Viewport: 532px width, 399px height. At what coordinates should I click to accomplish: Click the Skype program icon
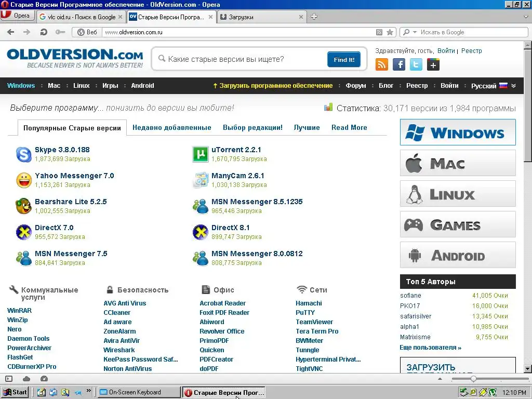click(x=24, y=154)
